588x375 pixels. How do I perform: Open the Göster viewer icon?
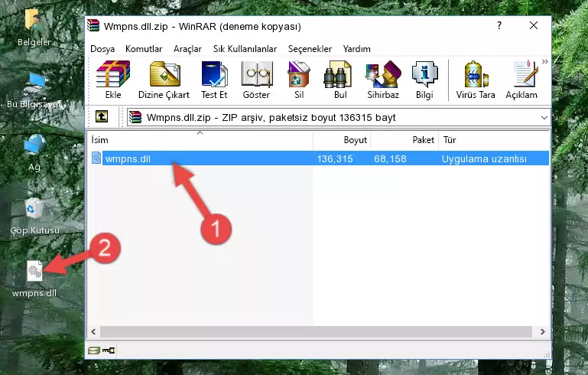coord(256,74)
